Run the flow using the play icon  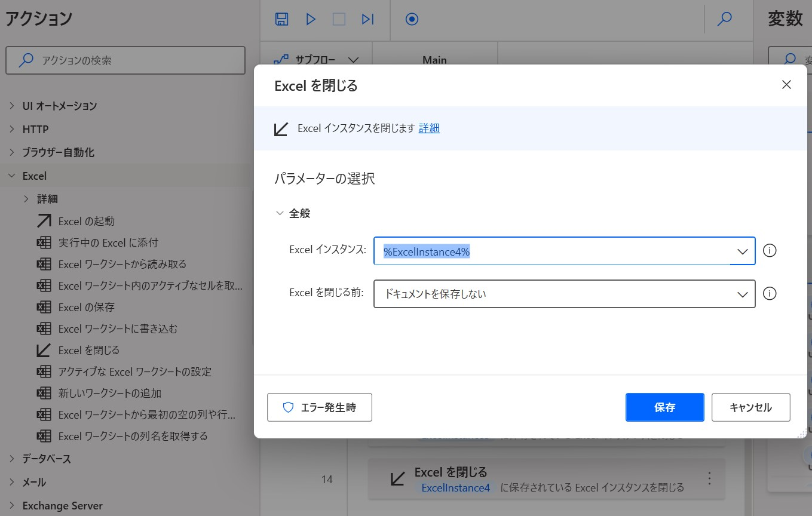[x=310, y=19]
